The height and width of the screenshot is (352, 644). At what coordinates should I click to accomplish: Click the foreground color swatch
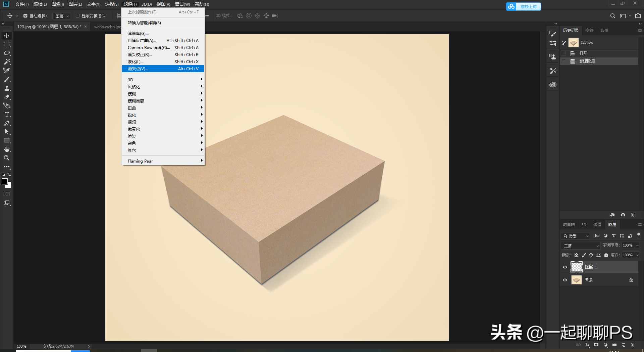point(5,181)
